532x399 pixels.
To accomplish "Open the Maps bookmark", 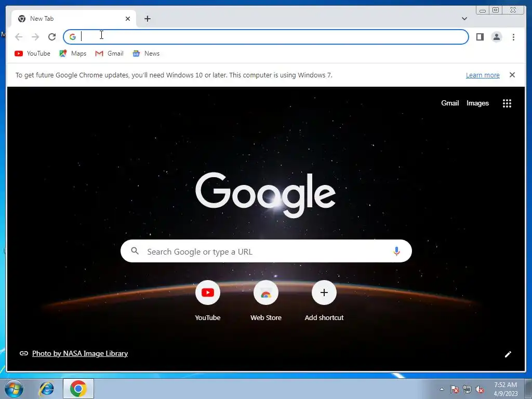I will (73, 54).
